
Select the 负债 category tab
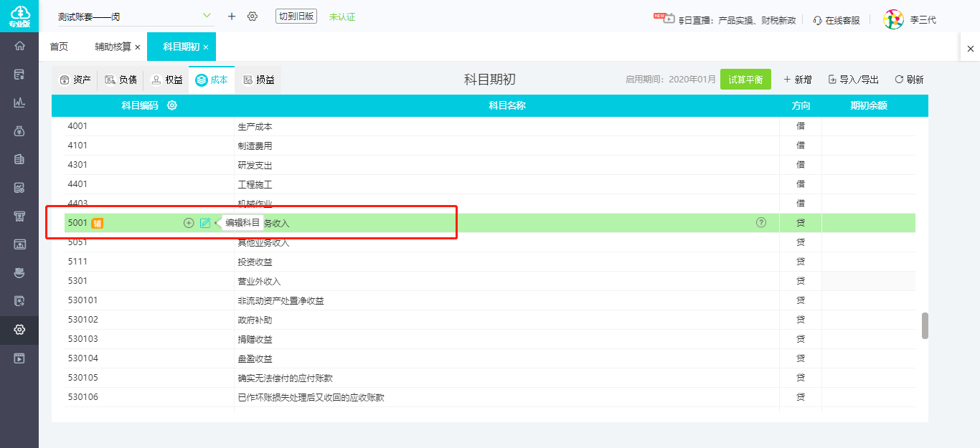(121, 80)
